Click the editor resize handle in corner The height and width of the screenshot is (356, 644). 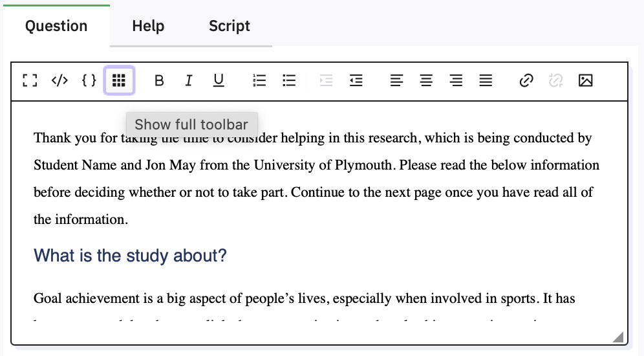[x=618, y=337]
